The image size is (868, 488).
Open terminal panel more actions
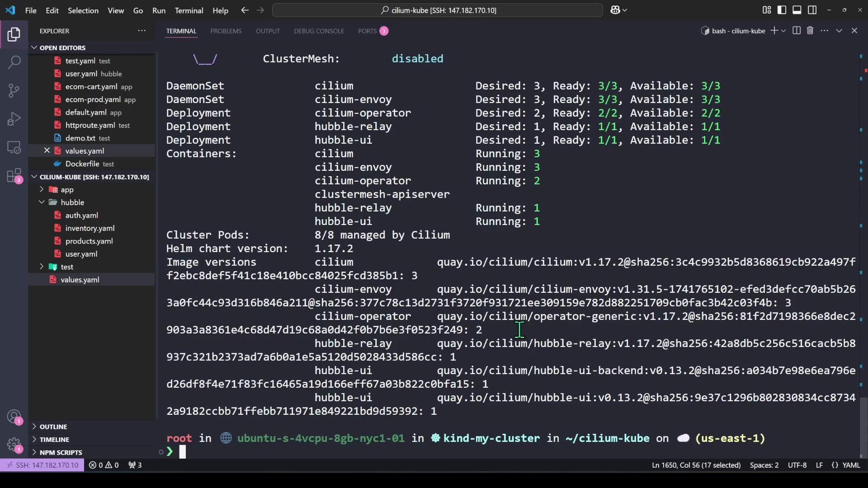pos(825,31)
